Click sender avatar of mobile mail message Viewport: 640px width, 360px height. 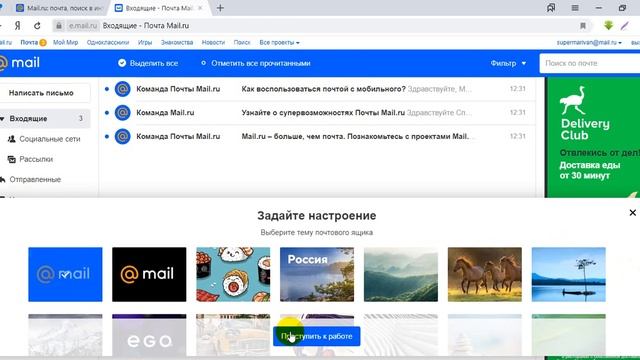(122, 89)
